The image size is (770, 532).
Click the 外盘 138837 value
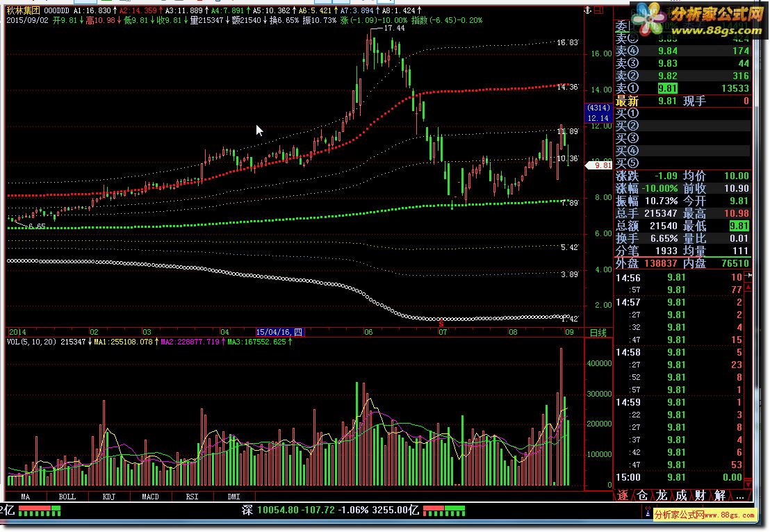(661, 263)
